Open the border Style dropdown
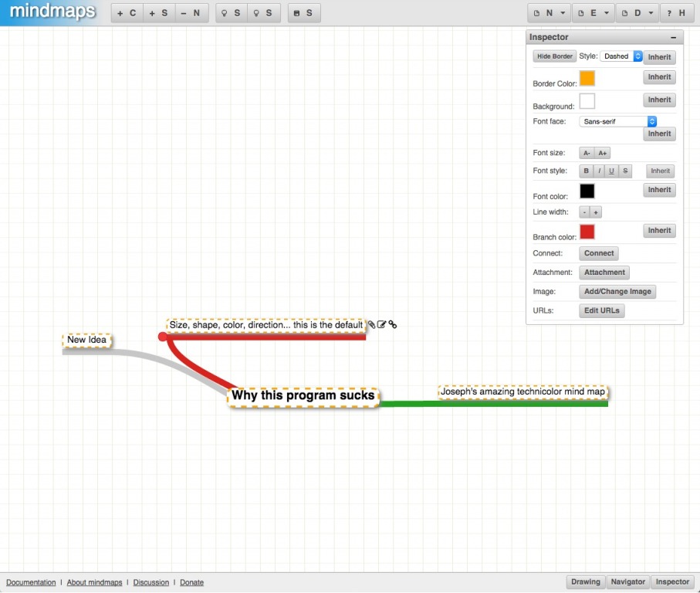The image size is (700, 593). click(x=621, y=56)
